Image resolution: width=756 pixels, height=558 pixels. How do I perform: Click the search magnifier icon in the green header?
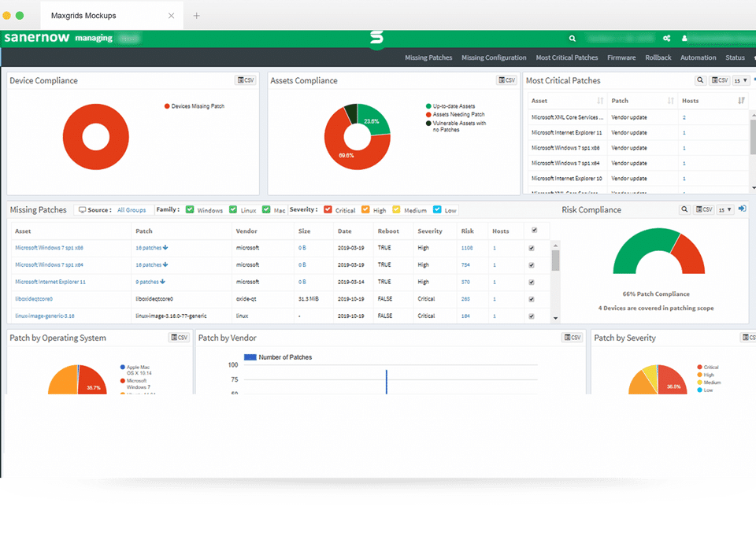click(x=572, y=39)
